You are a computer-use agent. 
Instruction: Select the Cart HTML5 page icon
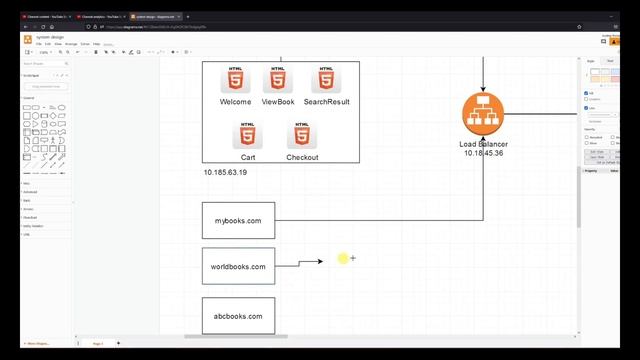tap(247, 135)
